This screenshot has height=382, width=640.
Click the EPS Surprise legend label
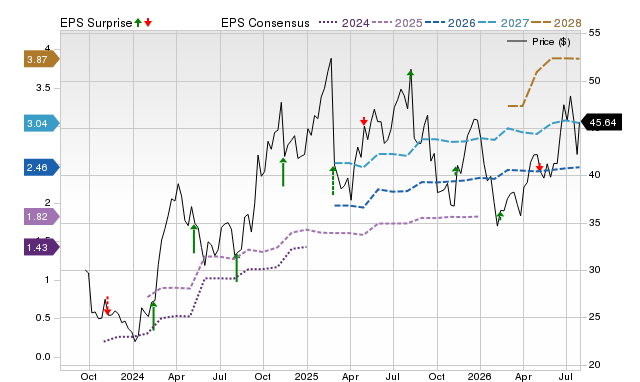[x=96, y=23]
